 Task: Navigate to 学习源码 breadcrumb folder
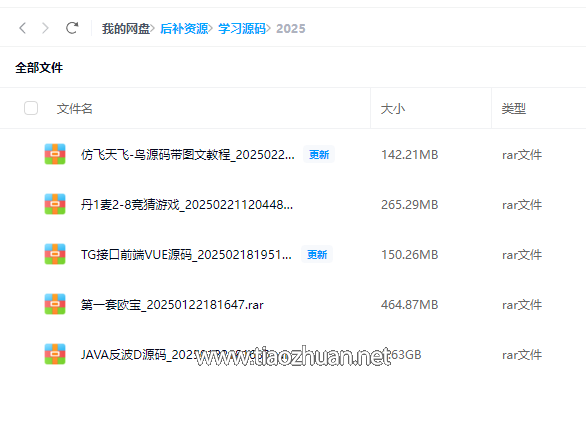point(242,28)
